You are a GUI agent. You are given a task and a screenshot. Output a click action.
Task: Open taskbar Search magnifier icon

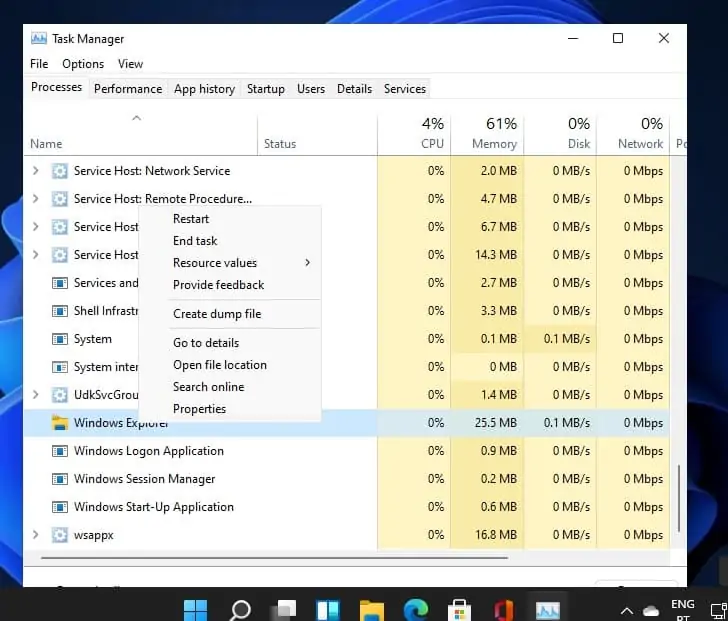tap(241, 609)
